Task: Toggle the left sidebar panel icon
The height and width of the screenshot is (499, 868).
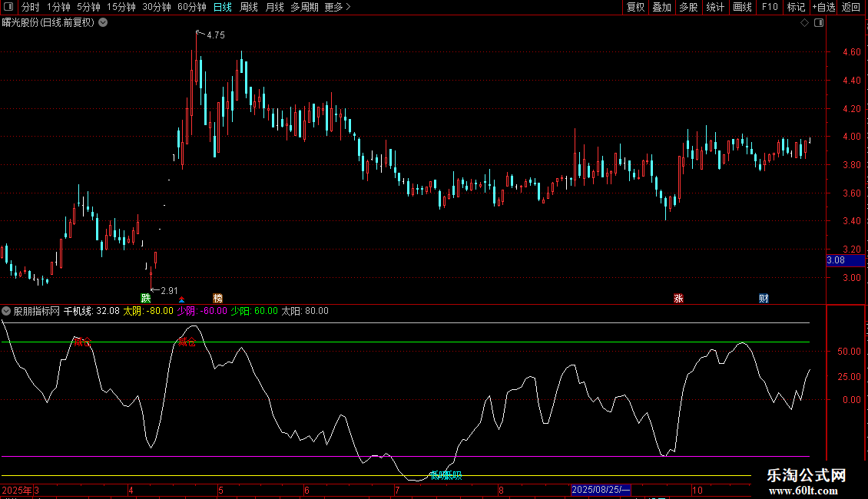Action: point(7,8)
